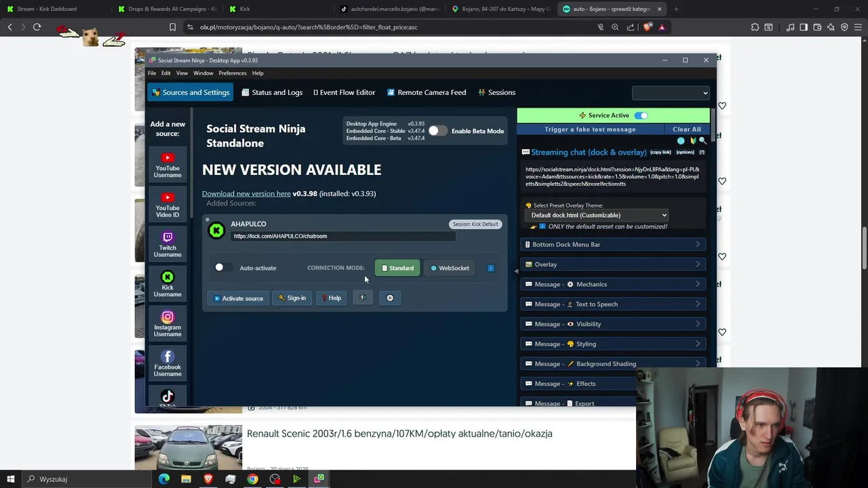Select WebSocket connection mode
Image resolution: width=868 pixels, height=488 pixels.
tap(450, 268)
